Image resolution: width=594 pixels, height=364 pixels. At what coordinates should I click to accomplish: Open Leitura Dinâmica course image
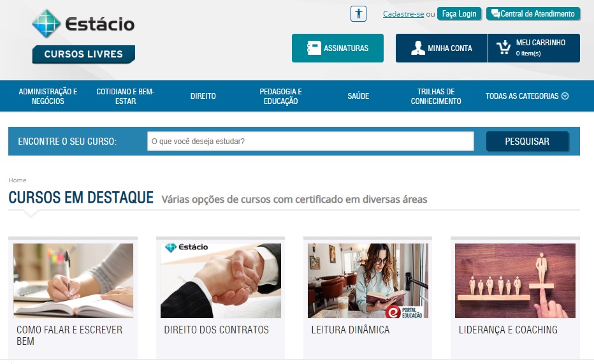[x=368, y=280]
